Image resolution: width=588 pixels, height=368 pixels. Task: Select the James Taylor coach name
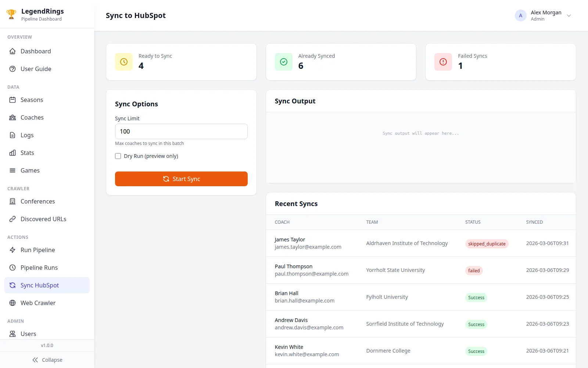[x=290, y=240]
